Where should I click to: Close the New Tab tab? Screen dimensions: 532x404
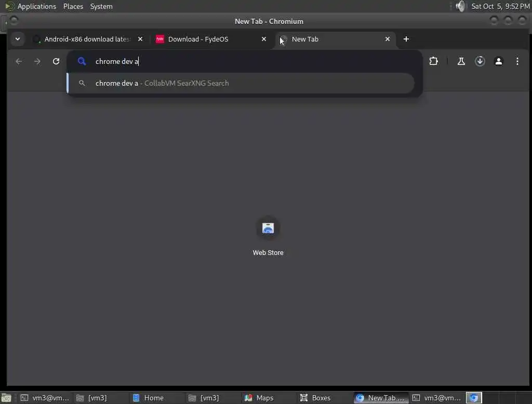tap(388, 39)
